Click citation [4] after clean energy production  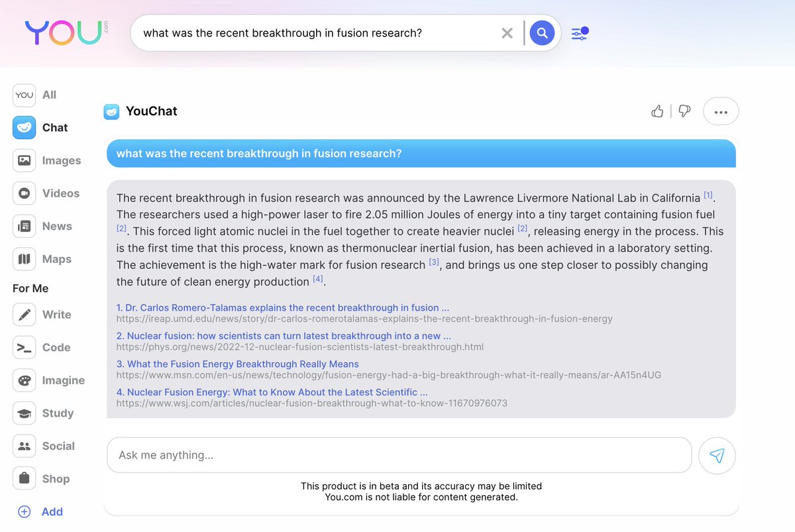(x=318, y=279)
